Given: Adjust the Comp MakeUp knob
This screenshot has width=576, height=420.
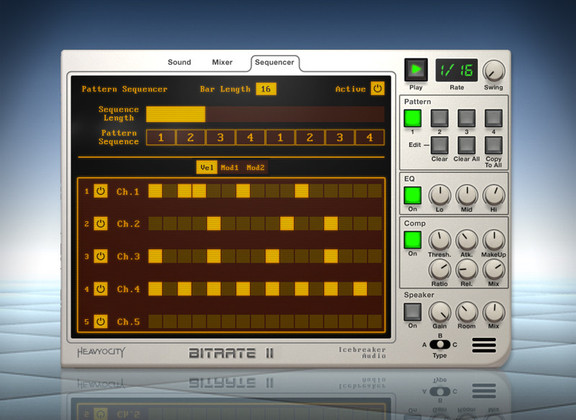Looking at the screenshot, I should pyautogui.click(x=494, y=240).
